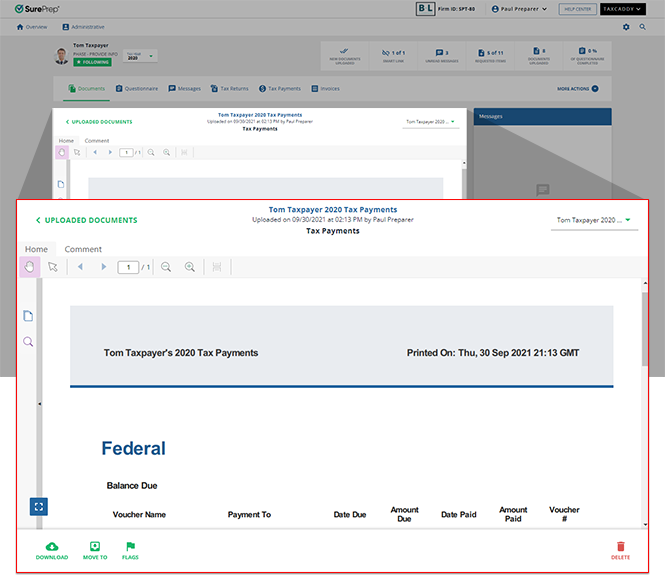Click the Help Center button
This screenshot has height=581, width=665.
(x=577, y=9)
